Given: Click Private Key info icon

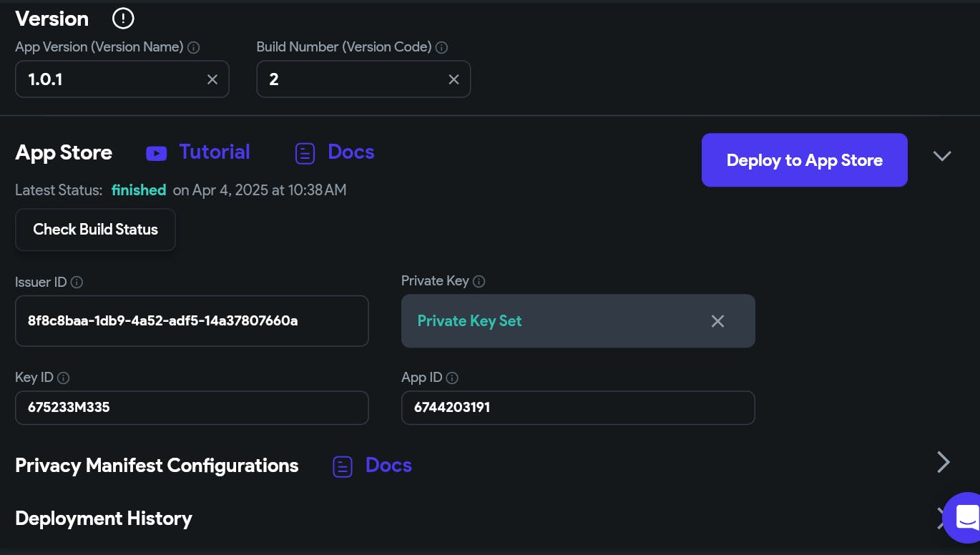Looking at the screenshot, I should [x=479, y=282].
